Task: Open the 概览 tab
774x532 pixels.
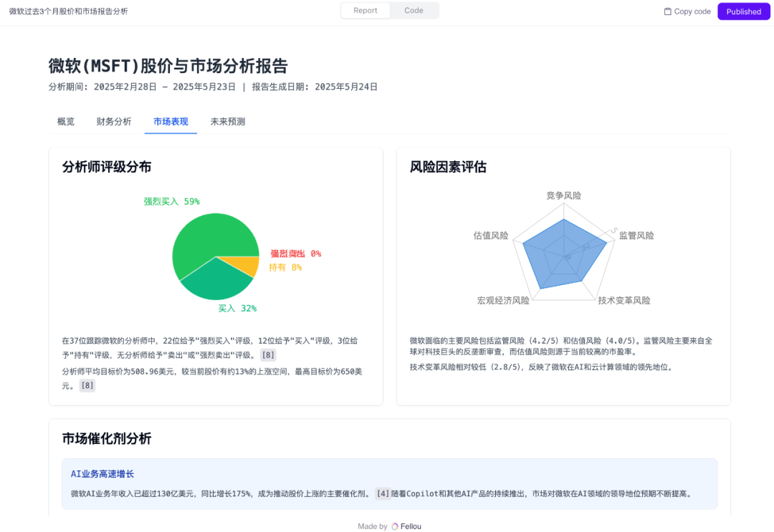Action: tap(66, 121)
